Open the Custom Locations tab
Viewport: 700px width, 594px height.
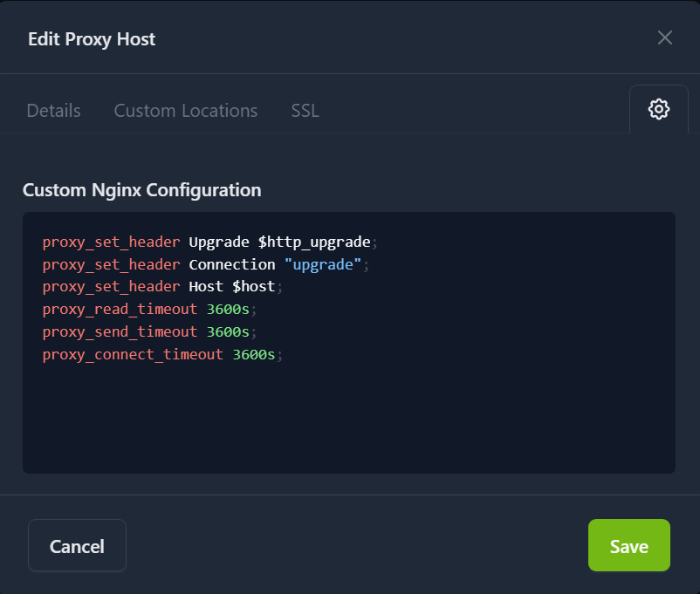coord(186,111)
